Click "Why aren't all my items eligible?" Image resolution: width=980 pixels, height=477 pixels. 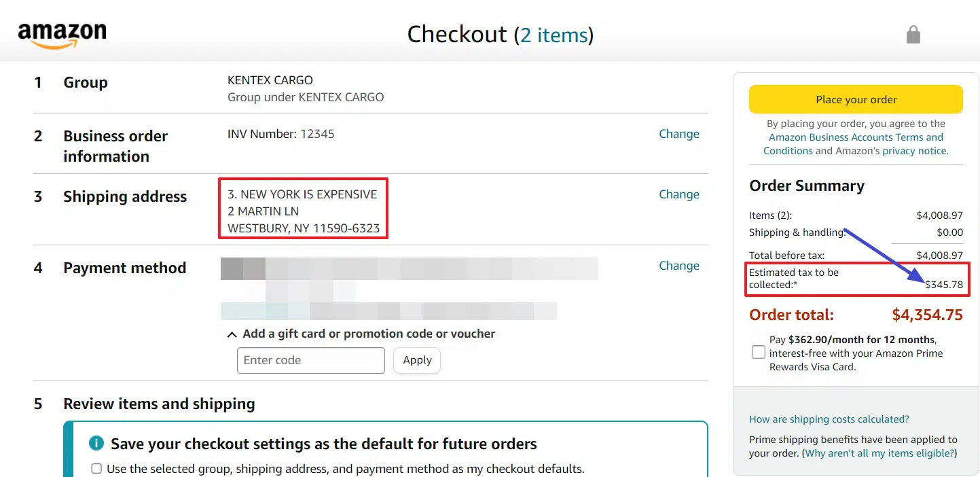pos(879,453)
